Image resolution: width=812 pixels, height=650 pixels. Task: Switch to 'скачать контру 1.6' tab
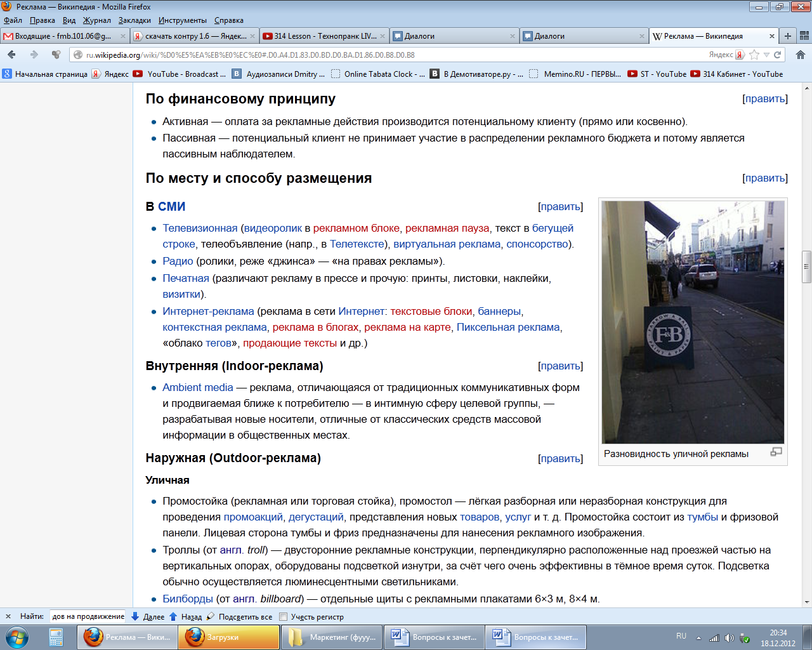click(193, 36)
